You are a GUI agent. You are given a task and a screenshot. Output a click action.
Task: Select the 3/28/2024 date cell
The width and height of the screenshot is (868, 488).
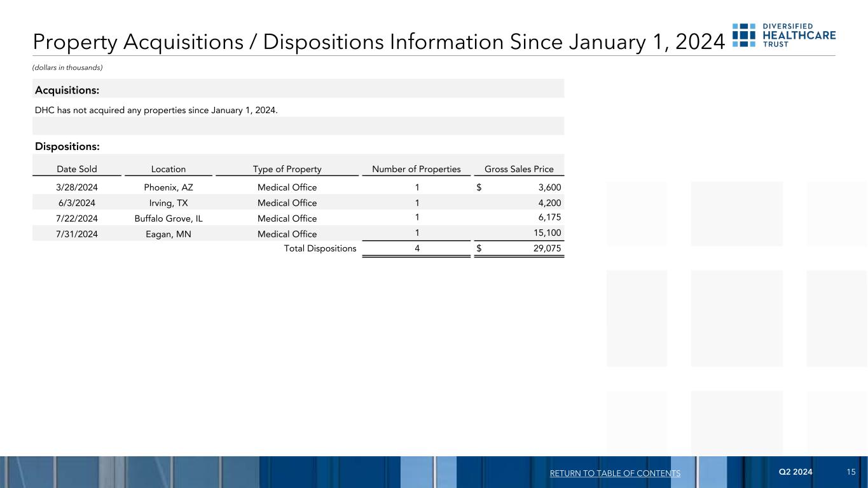click(76, 187)
